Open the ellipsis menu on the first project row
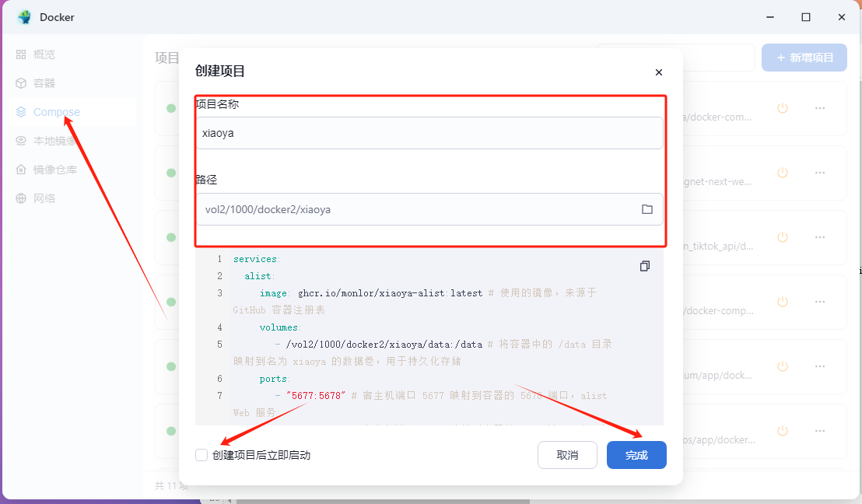The height and width of the screenshot is (504, 862). coord(819,108)
